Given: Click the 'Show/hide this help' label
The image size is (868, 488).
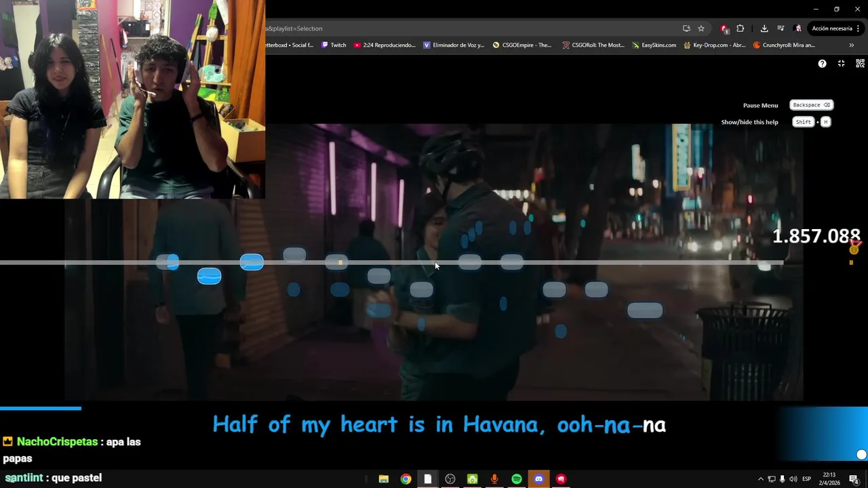Looking at the screenshot, I should click(x=749, y=122).
